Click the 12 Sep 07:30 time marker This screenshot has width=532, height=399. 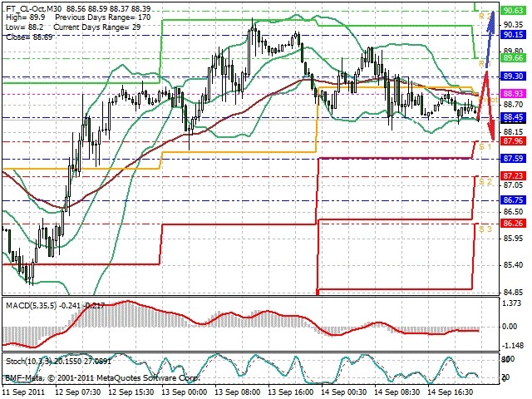pos(78,392)
